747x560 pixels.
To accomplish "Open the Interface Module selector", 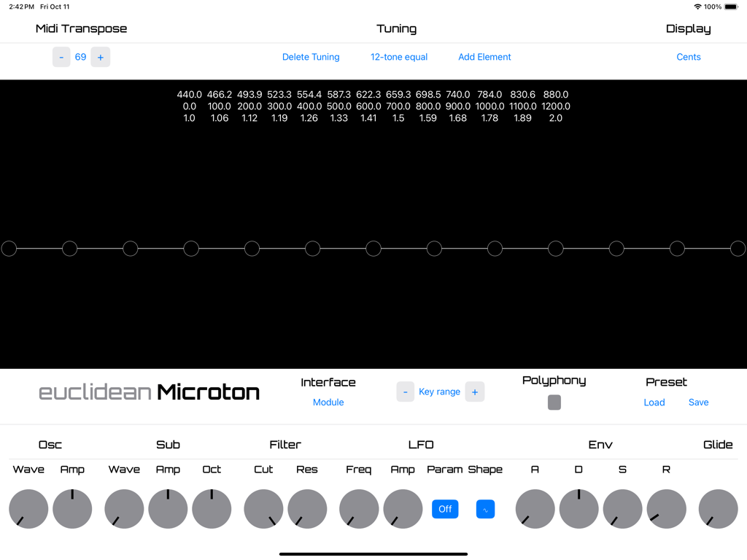I will (x=328, y=402).
